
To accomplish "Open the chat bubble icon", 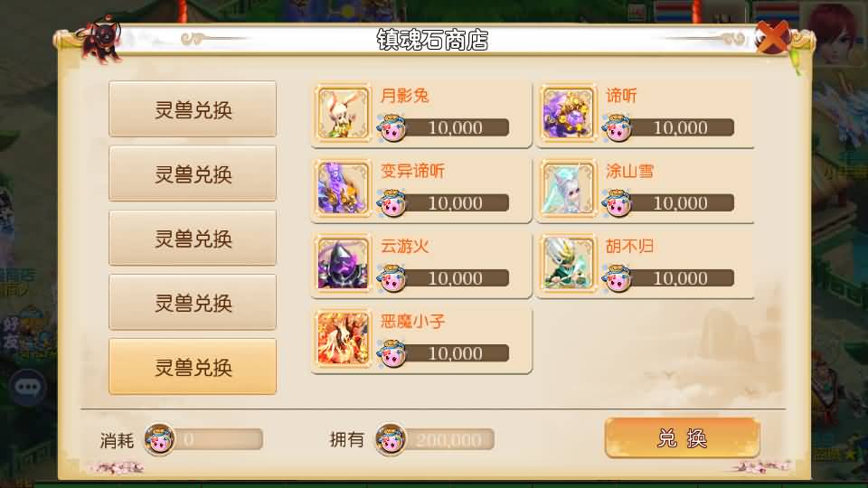I will [27, 387].
